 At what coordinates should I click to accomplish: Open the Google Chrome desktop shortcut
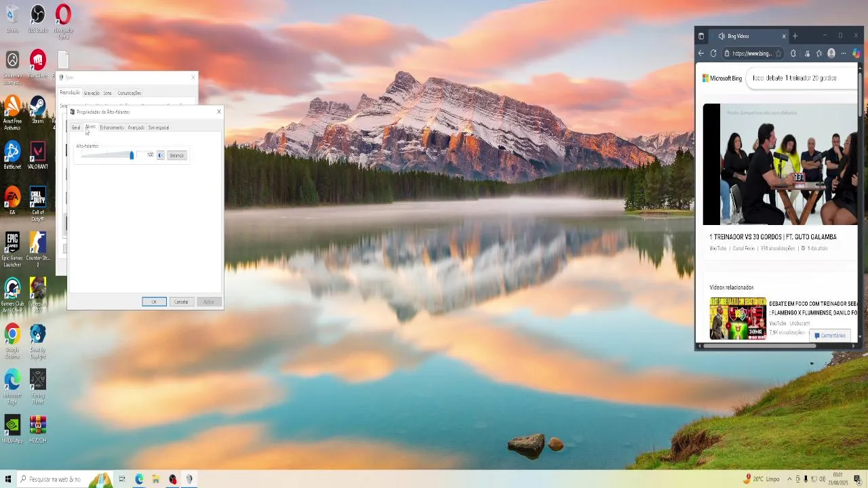click(x=12, y=341)
